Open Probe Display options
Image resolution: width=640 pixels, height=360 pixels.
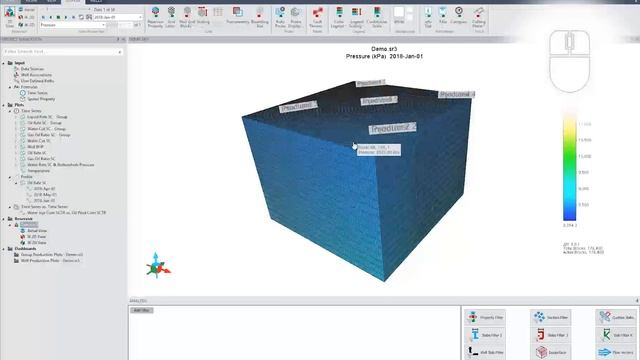click(296, 17)
